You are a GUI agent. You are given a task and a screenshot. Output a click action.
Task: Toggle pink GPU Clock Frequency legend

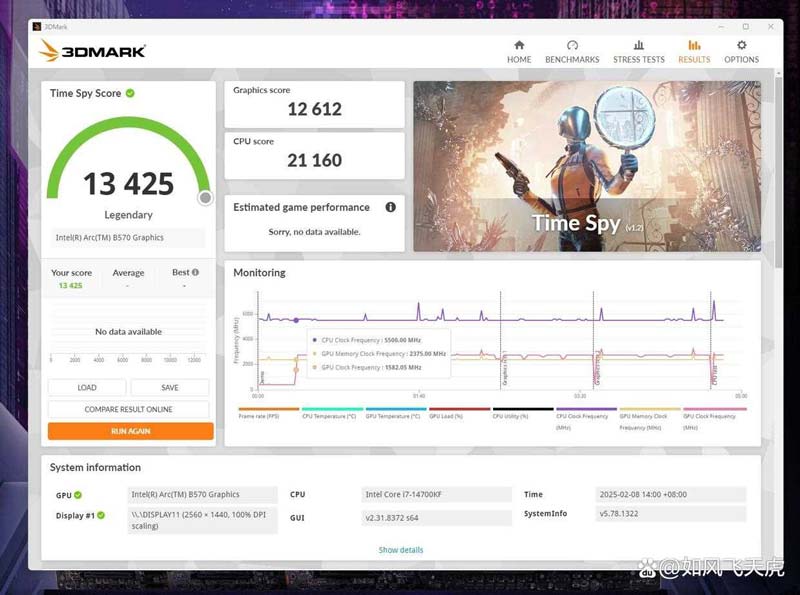click(714, 418)
